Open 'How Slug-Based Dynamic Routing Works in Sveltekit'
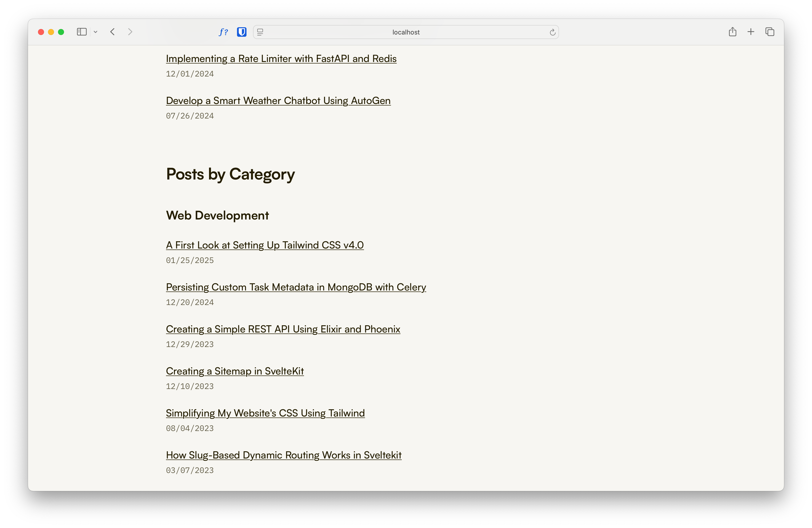Viewport: 812px width, 528px height. pyautogui.click(x=283, y=455)
